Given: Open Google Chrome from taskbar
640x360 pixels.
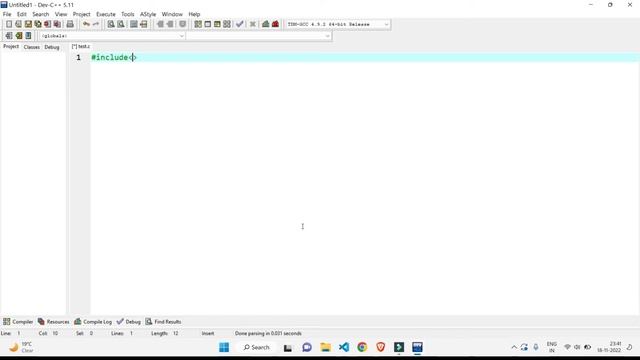Looking at the screenshot, I should 362,347.
